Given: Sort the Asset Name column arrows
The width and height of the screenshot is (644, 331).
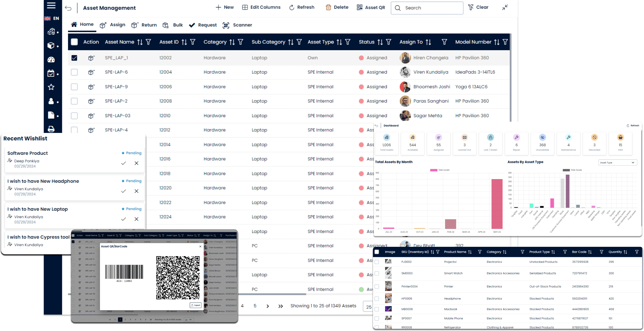Looking at the screenshot, I should (x=140, y=42).
